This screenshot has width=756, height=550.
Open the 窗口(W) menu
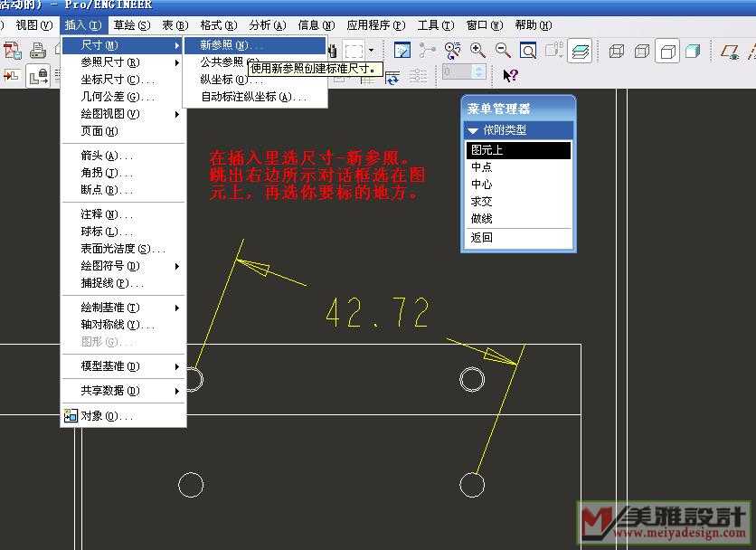[x=485, y=25]
